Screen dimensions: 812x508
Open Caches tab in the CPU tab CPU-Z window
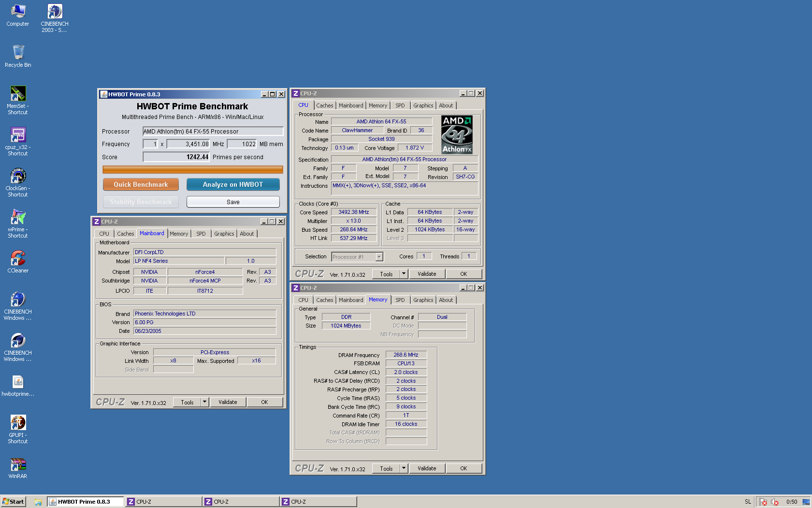[x=325, y=105]
